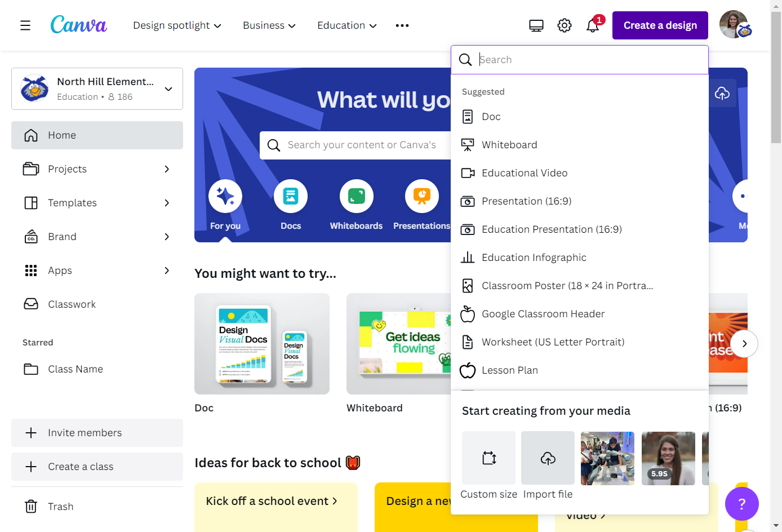Choose Custom size media tile
Screen dimensions: 782x532
pos(488,458)
